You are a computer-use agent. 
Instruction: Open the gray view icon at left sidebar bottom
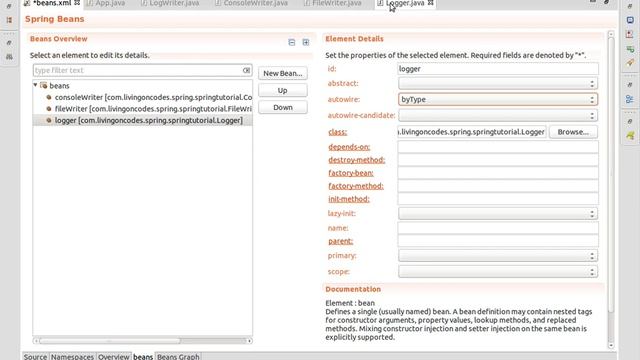[x=9, y=57]
